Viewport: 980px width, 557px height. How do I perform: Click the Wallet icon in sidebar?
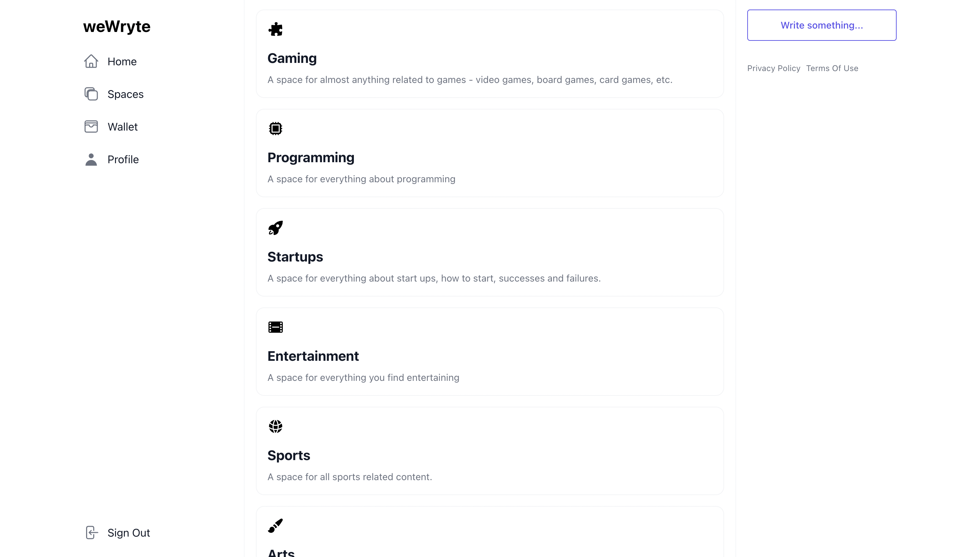(91, 126)
